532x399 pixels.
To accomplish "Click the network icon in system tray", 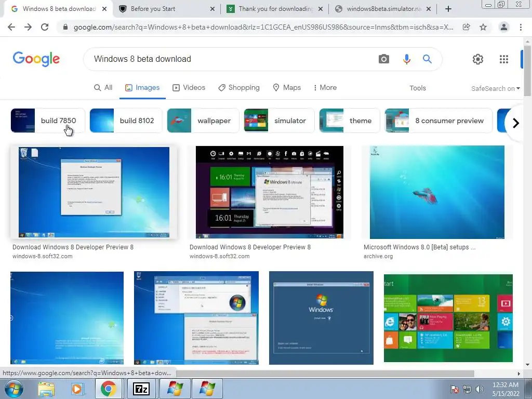I will click(x=467, y=389).
